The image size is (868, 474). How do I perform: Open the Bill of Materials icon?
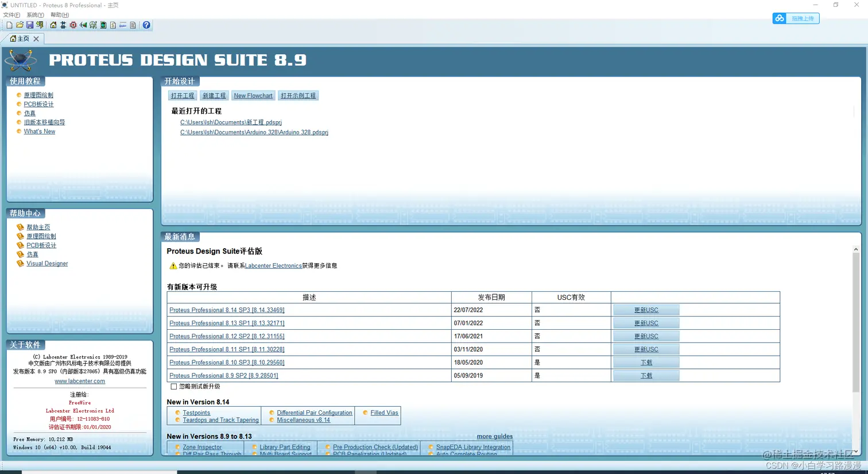pyautogui.click(x=113, y=25)
